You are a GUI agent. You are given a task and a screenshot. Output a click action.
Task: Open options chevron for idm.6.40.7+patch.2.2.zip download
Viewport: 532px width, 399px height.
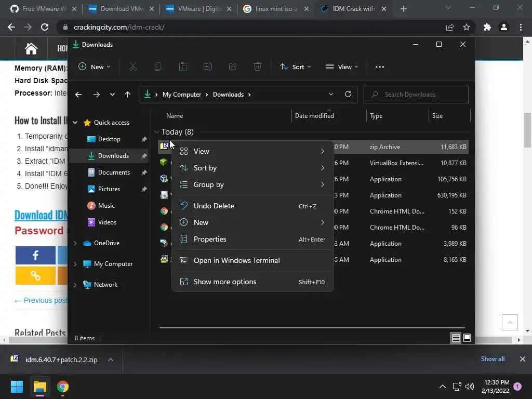(111, 360)
